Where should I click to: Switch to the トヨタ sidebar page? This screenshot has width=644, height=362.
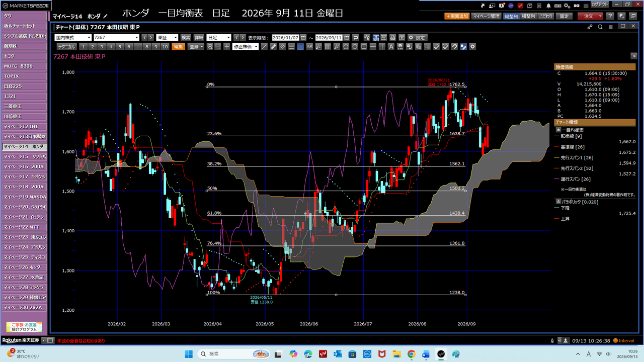(x=24, y=56)
